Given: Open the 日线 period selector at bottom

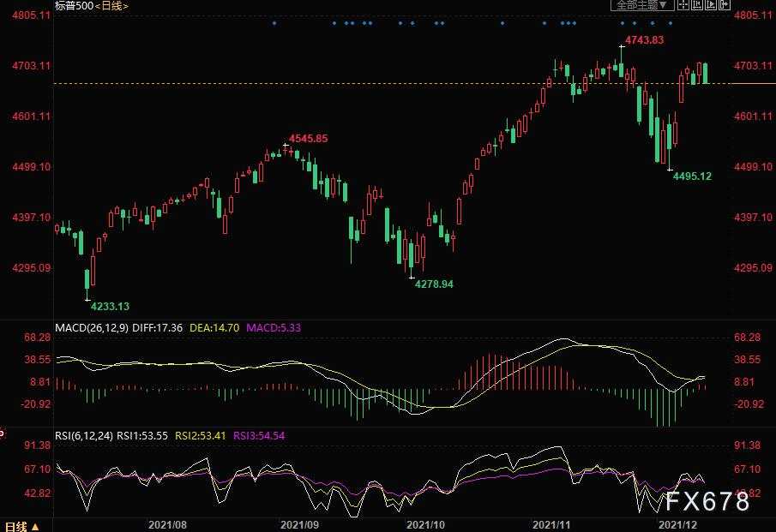Looking at the screenshot, I should (21, 527).
